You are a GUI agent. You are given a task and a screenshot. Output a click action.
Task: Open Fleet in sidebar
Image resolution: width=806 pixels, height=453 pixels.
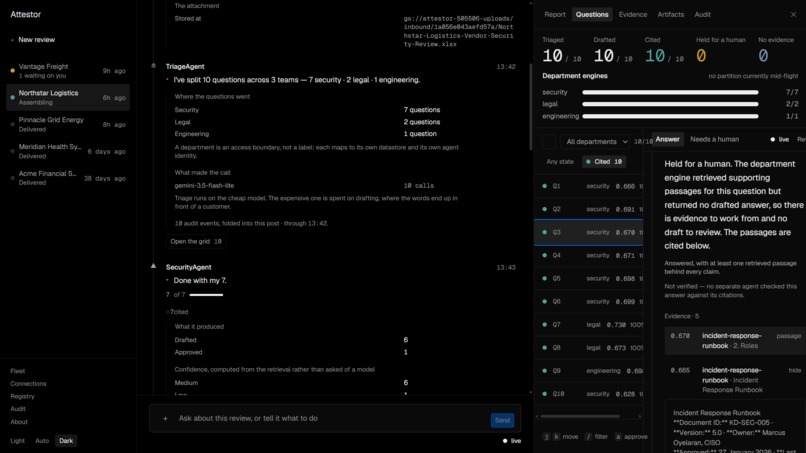[x=17, y=371]
